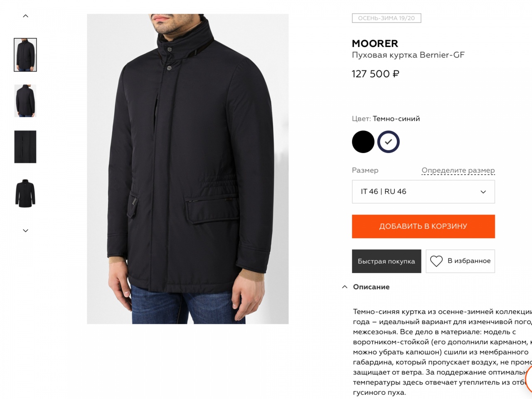Select the checked dark blue color swatch
The width and height of the screenshot is (532, 399).
[x=388, y=142]
